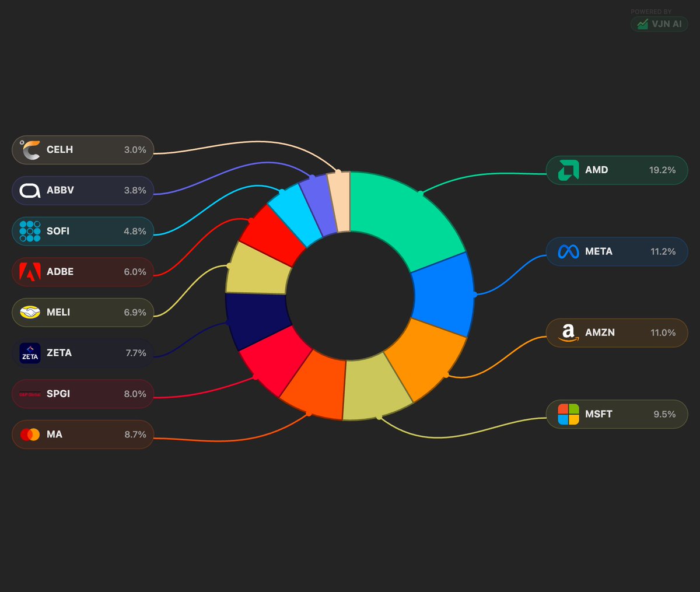Select the AMD ticker label

tap(597, 170)
